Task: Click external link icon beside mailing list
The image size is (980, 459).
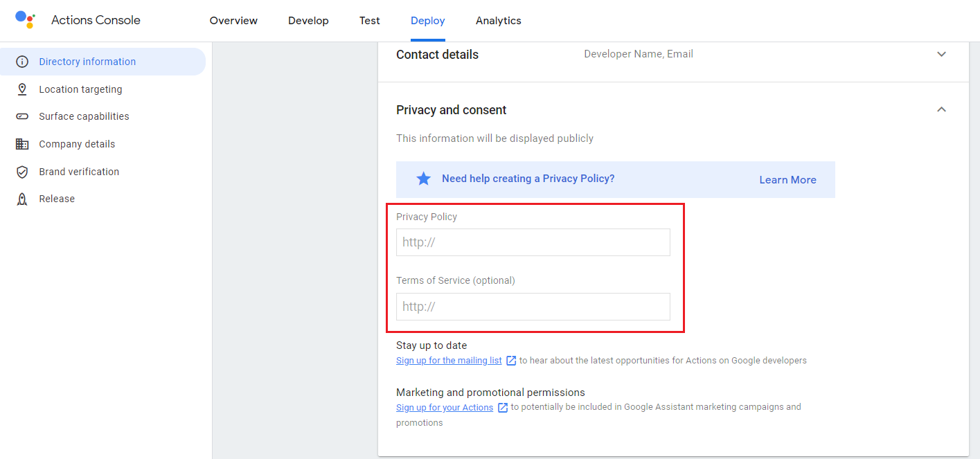Action: (x=511, y=361)
